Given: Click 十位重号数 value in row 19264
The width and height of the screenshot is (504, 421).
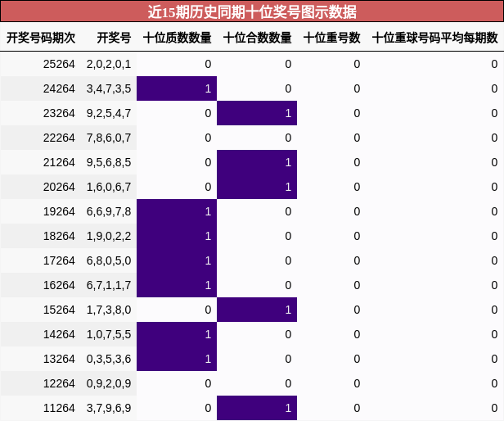Looking at the screenshot, I should 357,211.
